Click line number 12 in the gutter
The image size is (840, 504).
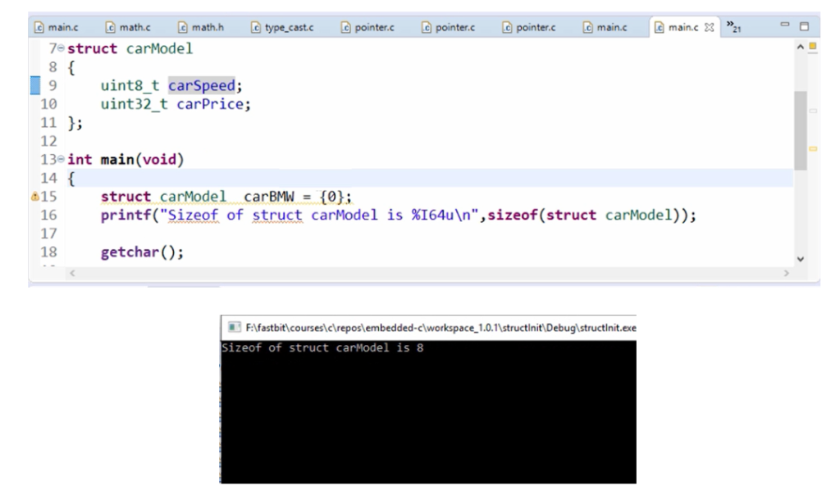48,141
